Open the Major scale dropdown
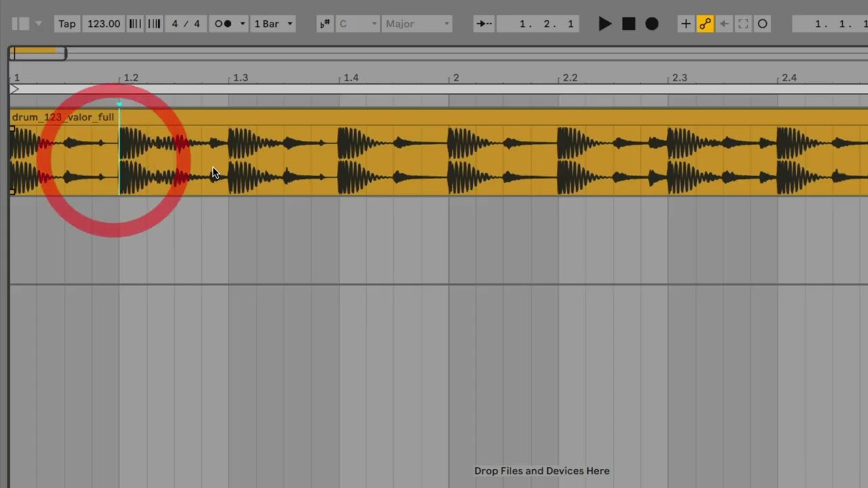Image resolution: width=868 pixels, height=488 pixels. click(x=416, y=24)
